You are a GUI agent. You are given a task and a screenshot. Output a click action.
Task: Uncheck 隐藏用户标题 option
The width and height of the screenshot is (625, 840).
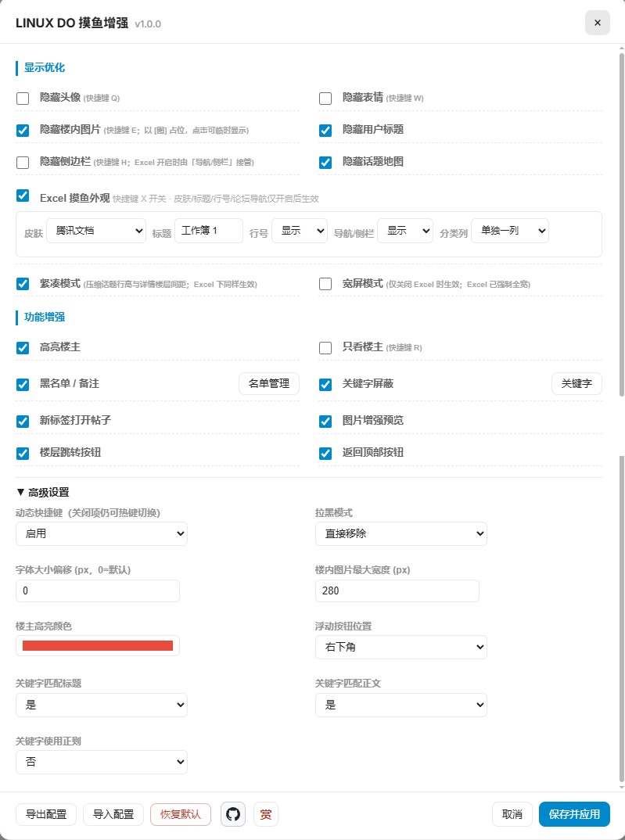click(325, 130)
